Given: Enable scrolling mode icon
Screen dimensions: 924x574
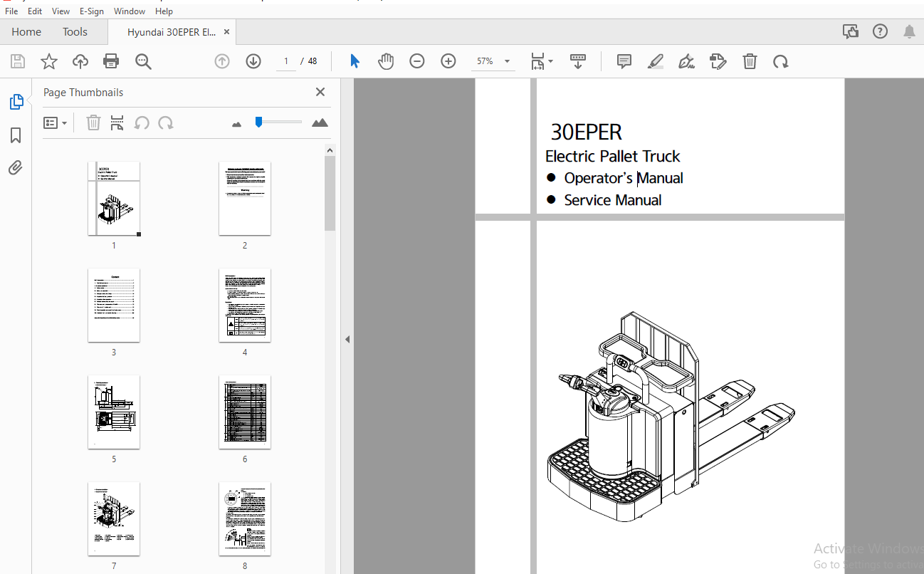Looking at the screenshot, I should (x=578, y=61).
